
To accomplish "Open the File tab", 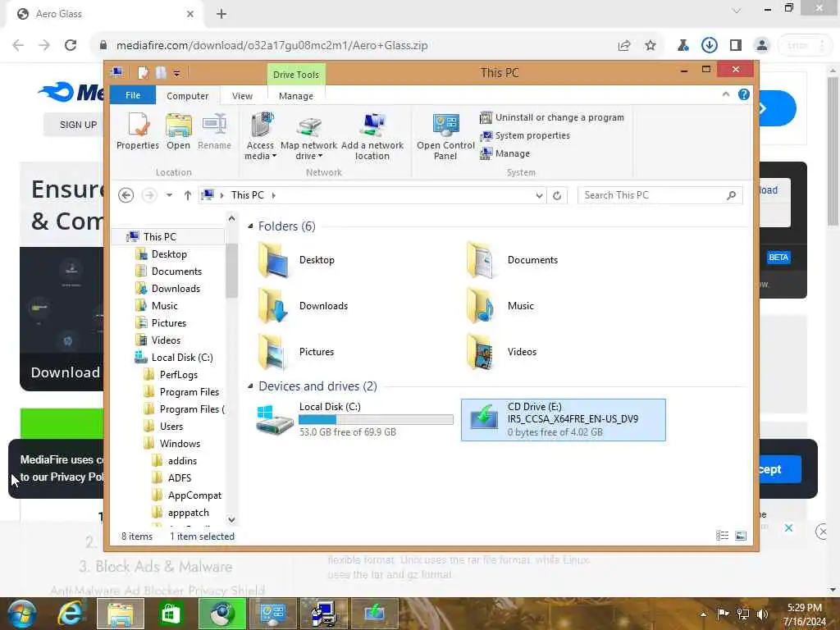I will click(133, 95).
